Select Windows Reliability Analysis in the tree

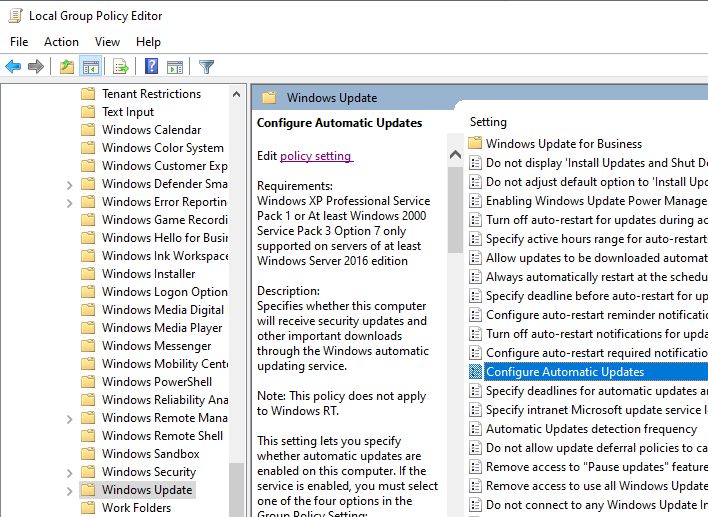pyautogui.click(x=164, y=400)
